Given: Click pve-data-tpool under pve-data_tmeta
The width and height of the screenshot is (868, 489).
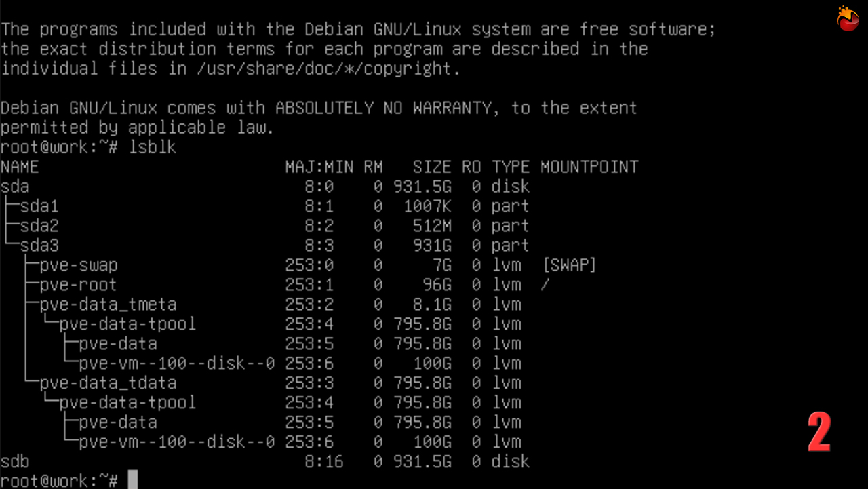Looking at the screenshot, I should (x=127, y=324).
